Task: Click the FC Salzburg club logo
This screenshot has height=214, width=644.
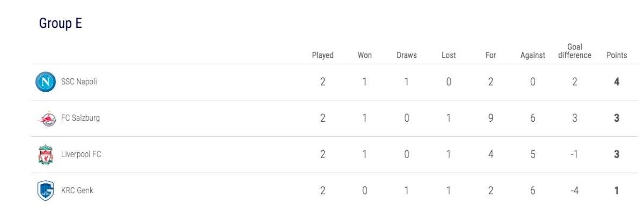Action: pos(46,119)
